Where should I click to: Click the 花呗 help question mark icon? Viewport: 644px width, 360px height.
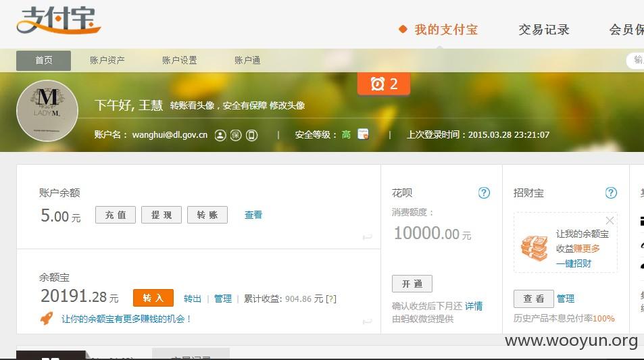[485, 192]
